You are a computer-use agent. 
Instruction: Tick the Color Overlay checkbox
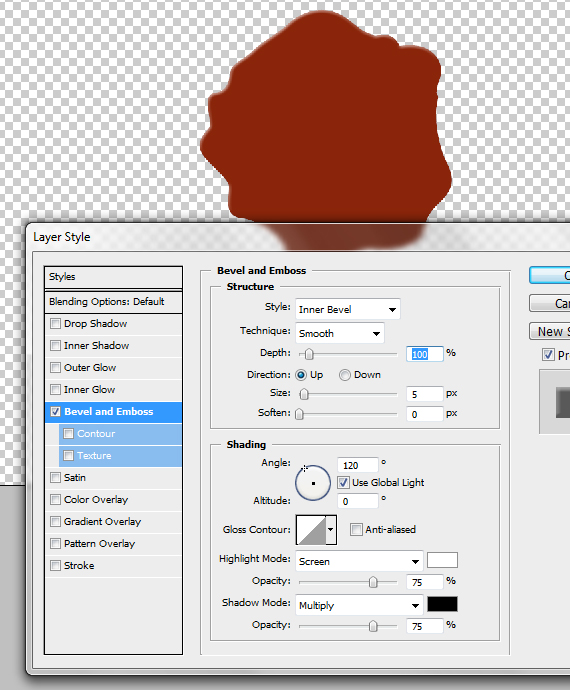[55, 500]
